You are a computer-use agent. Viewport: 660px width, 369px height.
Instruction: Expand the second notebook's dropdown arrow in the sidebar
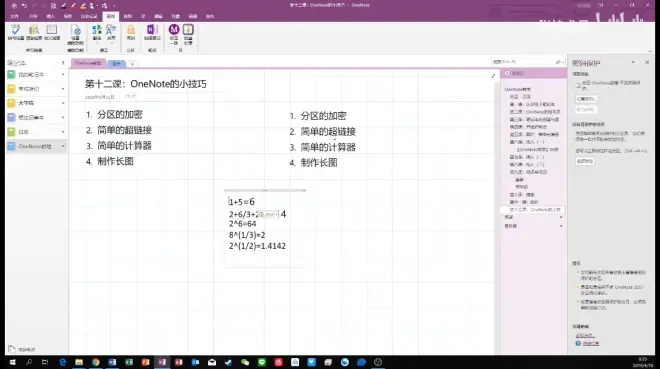point(63,89)
